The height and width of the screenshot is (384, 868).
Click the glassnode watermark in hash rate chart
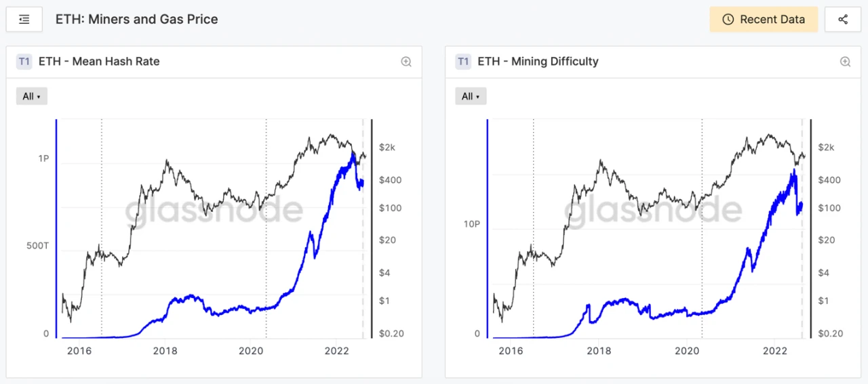point(214,211)
